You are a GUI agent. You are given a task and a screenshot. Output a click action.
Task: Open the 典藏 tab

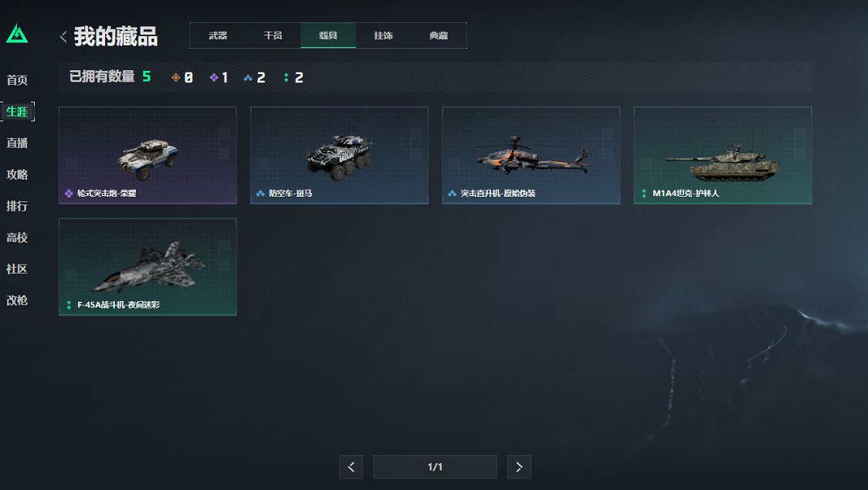tap(439, 35)
